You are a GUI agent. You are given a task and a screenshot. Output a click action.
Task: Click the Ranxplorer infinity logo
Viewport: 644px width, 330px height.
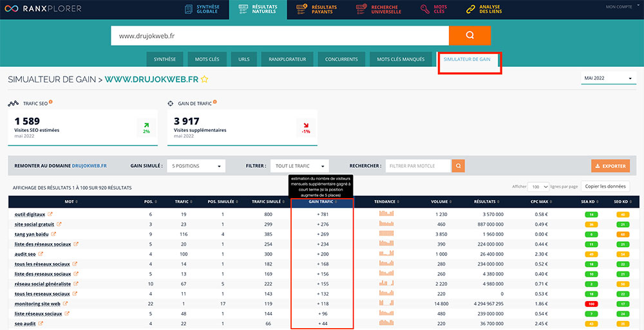[x=12, y=8]
